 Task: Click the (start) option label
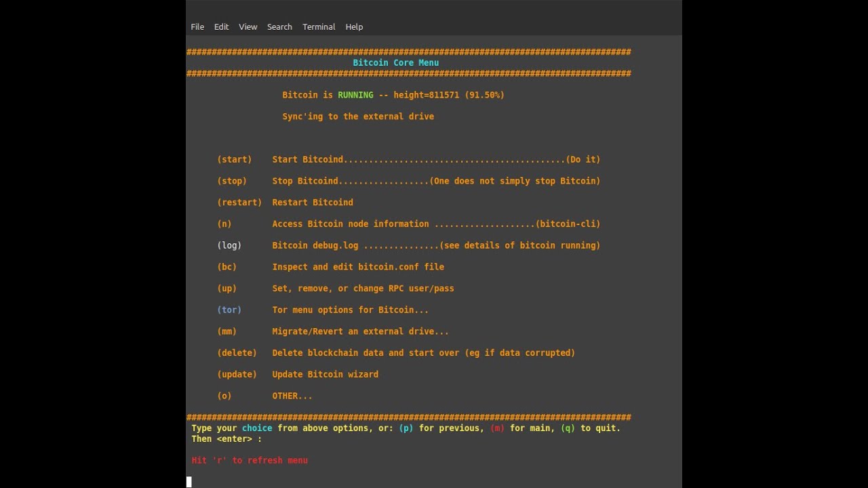(x=234, y=159)
